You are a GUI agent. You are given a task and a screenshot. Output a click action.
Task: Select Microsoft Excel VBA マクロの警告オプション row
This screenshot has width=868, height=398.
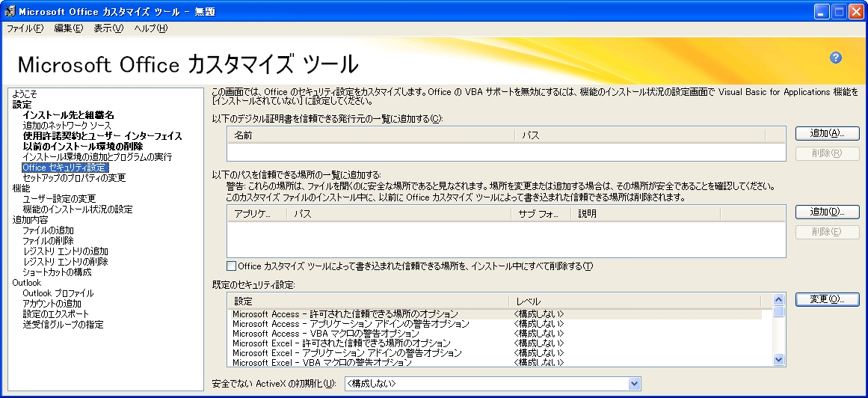[x=321, y=363]
